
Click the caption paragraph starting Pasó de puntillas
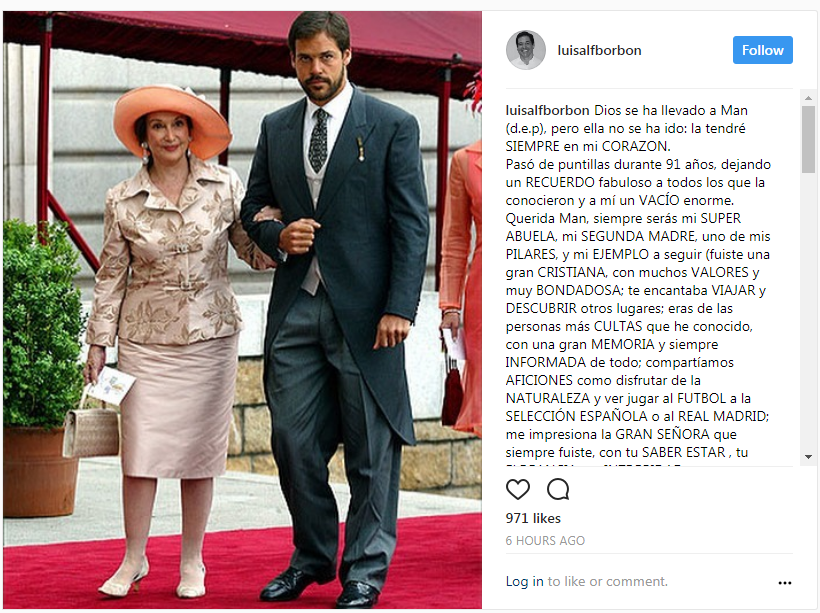point(638,183)
